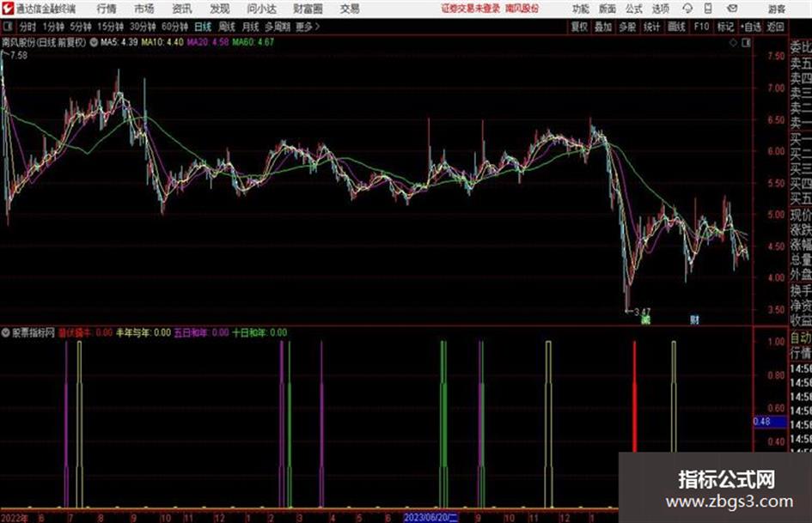812x523 pixels.
Task: Select the 月线 monthly period
Action: pyautogui.click(x=251, y=27)
